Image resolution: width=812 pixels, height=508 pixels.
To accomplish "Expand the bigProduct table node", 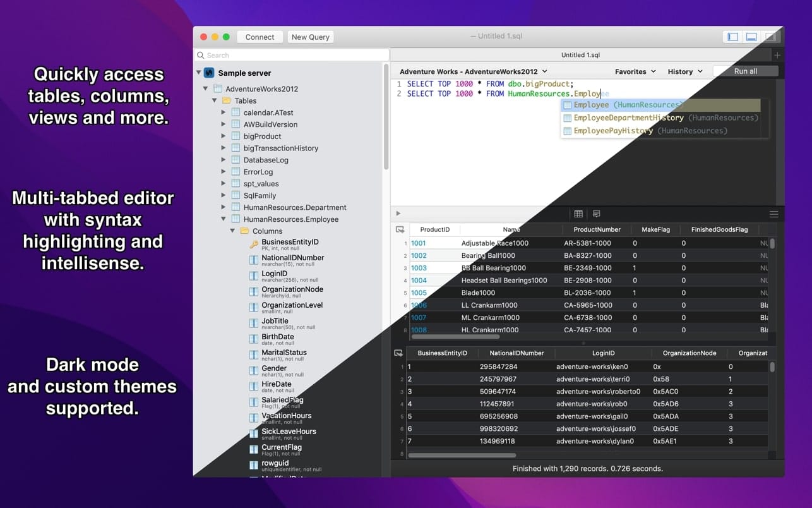I will tap(222, 136).
